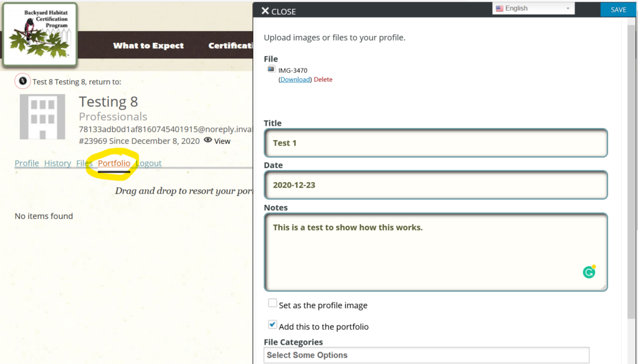This screenshot has width=638, height=364.
Task: Delete the IMG-3470 file
Action: pyautogui.click(x=323, y=80)
